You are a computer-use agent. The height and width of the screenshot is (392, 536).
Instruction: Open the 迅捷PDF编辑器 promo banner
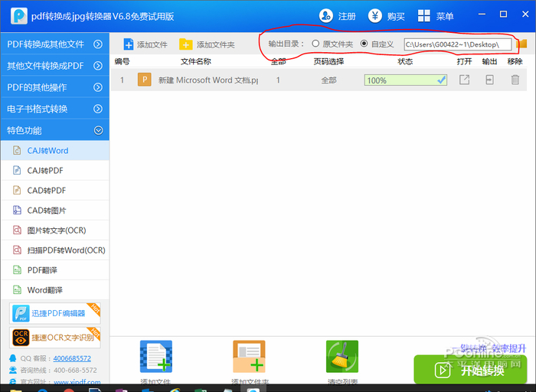pyautogui.click(x=55, y=313)
